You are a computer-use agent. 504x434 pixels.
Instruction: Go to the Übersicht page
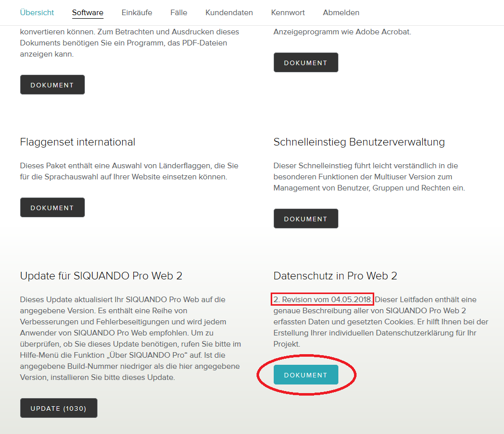37,13
